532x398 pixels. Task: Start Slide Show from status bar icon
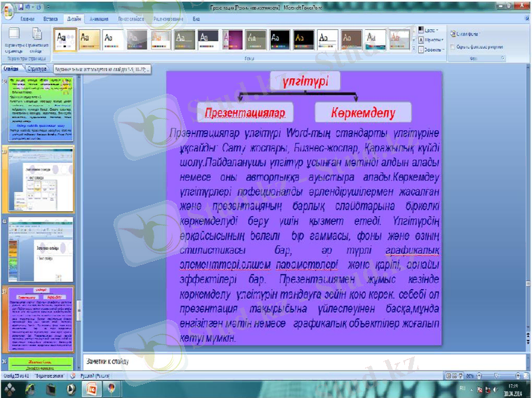[460, 375]
